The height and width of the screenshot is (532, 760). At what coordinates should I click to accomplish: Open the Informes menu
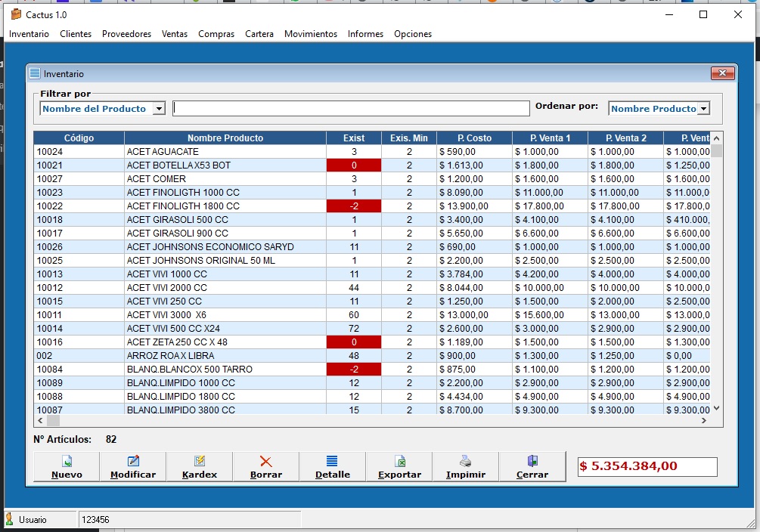365,34
